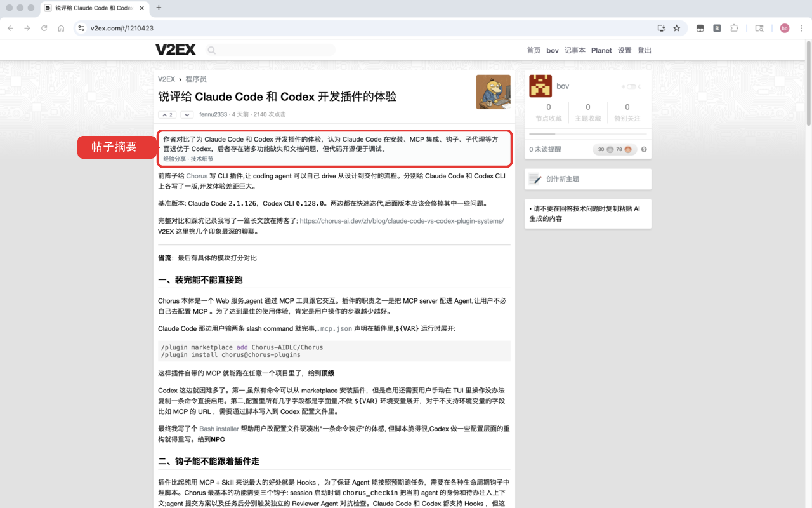The image size is (812, 508).
Task: Open the chorus-ai.dev blog URL
Action: click(x=402, y=221)
